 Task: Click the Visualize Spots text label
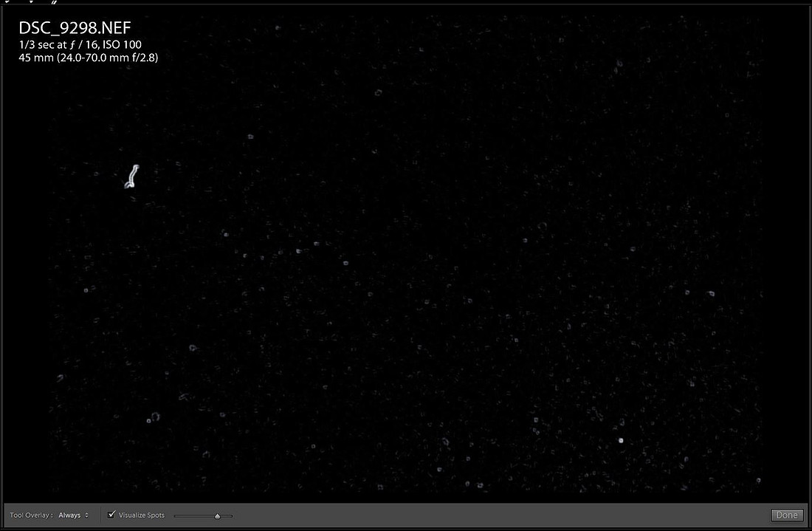point(142,515)
